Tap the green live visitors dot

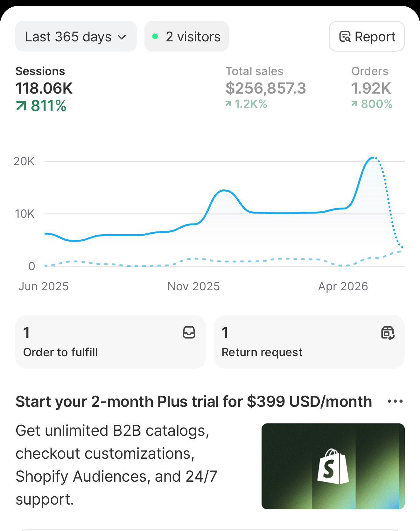tap(155, 37)
